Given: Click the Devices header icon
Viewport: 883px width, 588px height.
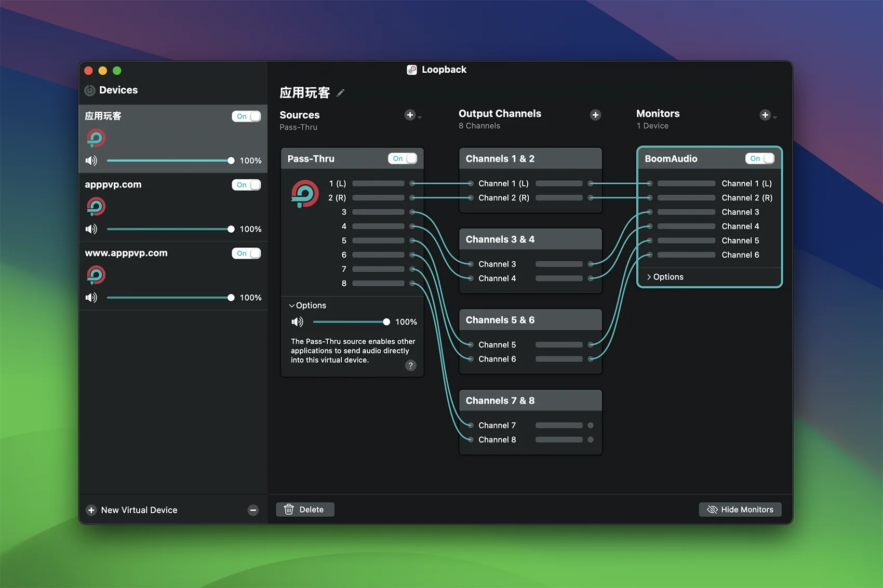Looking at the screenshot, I should [x=90, y=90].
